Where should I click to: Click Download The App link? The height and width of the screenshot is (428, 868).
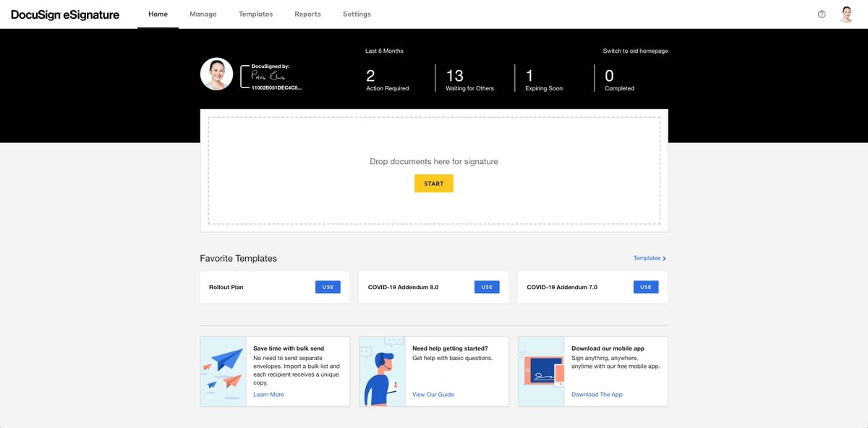[x=596, y=394]
